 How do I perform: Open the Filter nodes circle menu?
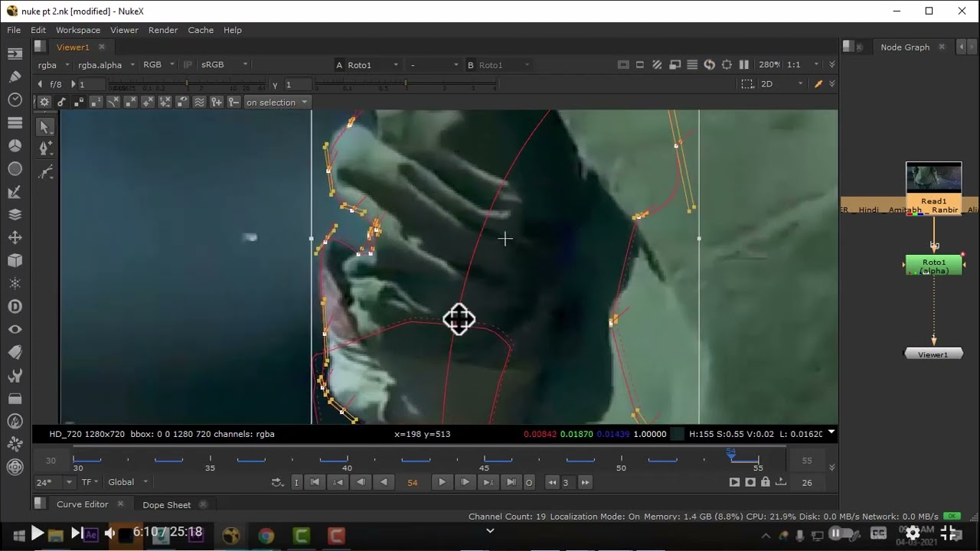[x=15, y=168]
